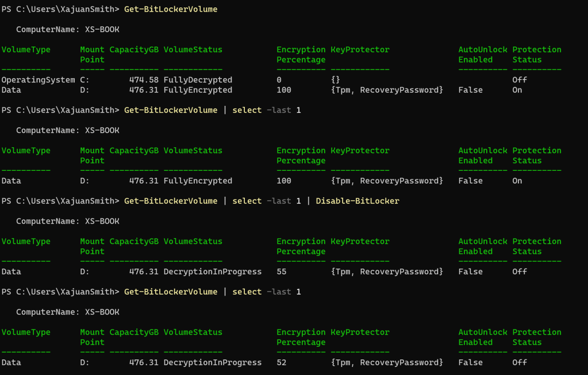Click the Off protection status in 52 percent row
The height and width of the screenshot is (375, 588).
point(519,362)
